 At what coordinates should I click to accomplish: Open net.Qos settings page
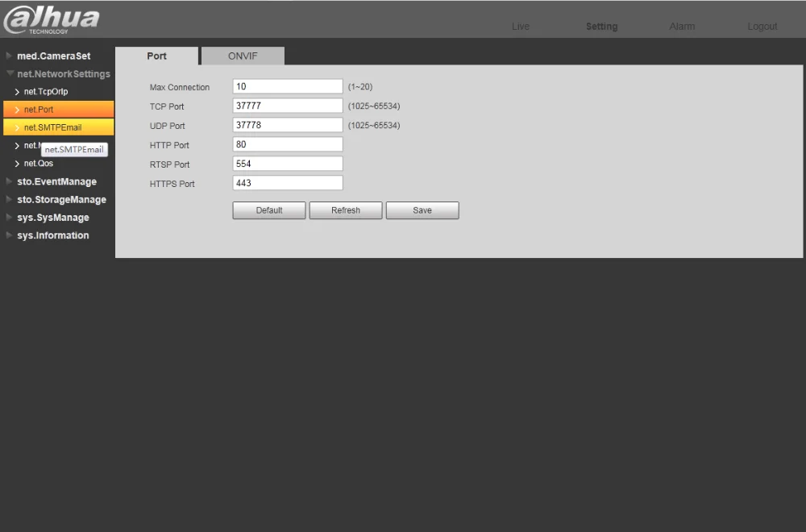39,164
